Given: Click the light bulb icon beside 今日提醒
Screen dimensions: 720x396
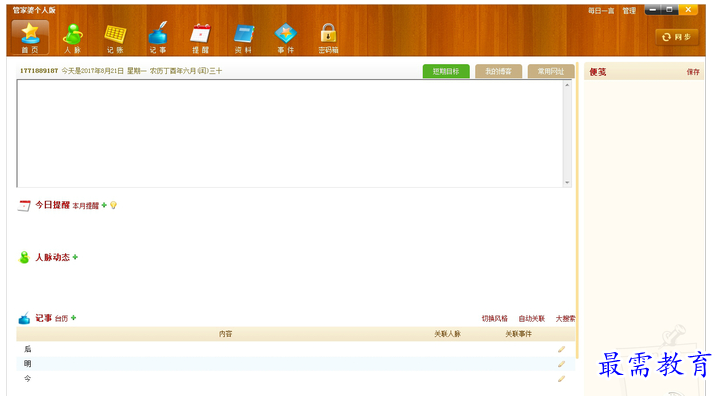Looking at the screenshot, I should pyautogui.click(x=113, y=205).
